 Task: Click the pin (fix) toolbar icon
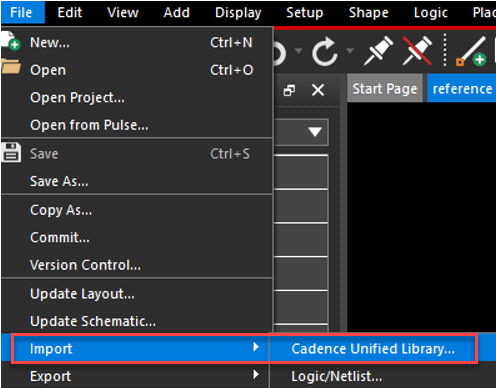coord(378,50)
